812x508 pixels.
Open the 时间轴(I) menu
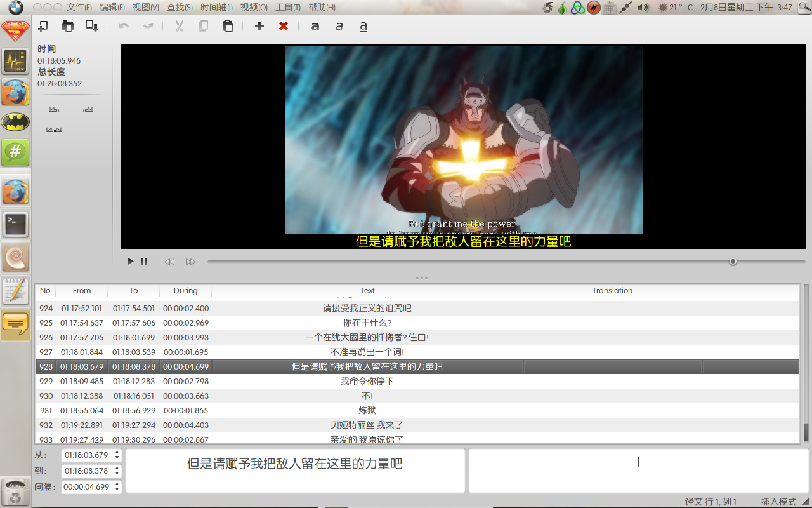(x=216, y=8)
